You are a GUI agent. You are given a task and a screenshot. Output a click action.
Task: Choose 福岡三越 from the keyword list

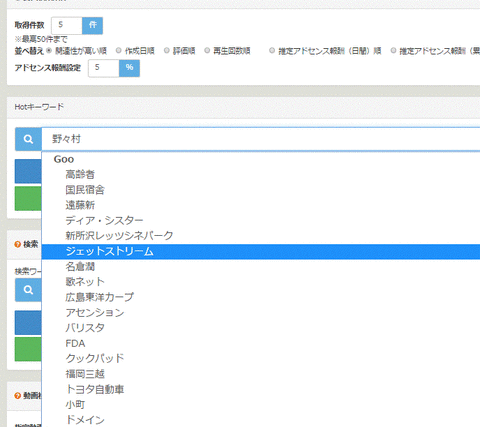point(261,374)
